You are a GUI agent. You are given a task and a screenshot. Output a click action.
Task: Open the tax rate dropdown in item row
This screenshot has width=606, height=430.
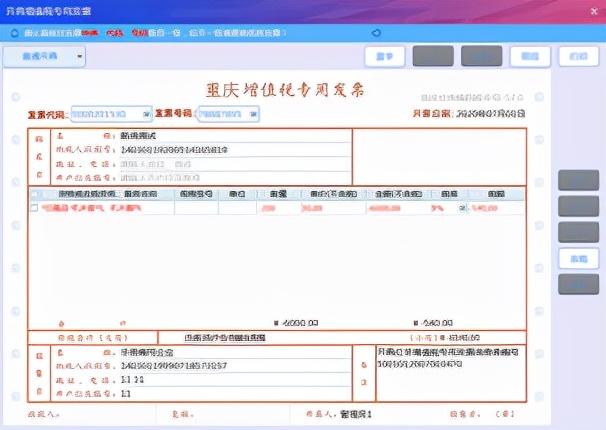(x=462, y=208)
